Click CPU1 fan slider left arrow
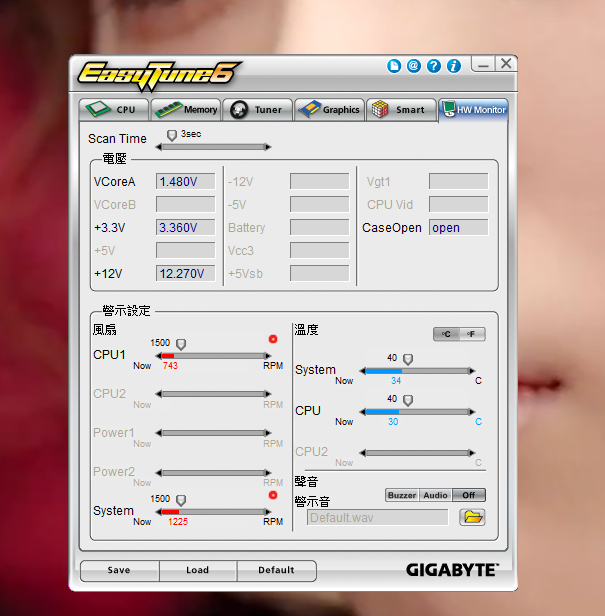Viewport: 605px width, 616px height. [158, 356]
